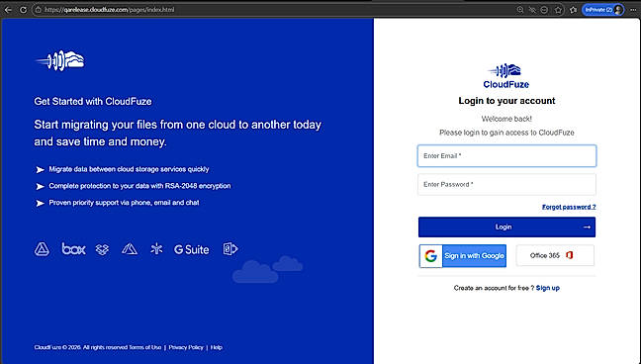This screenshot has height=364, width=641.
Task: Add this page to favorites with the star icon
Action: pos(559,10)
